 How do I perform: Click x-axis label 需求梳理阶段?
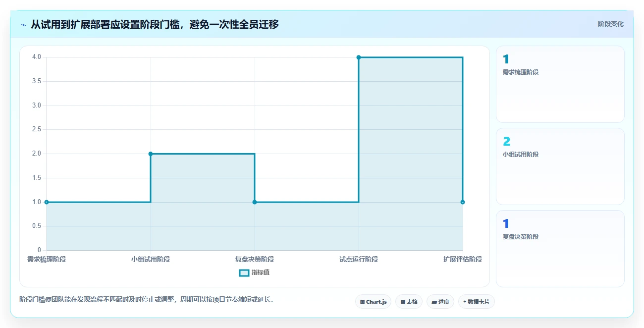[47, 260]
